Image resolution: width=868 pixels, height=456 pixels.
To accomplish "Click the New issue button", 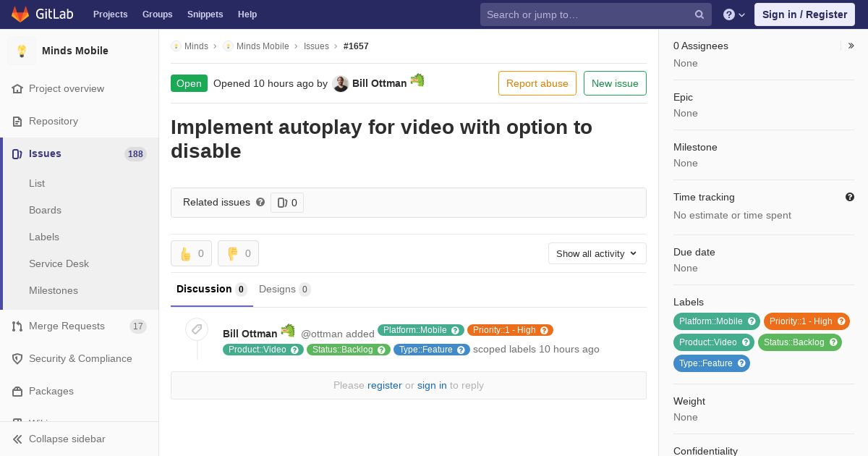I will tap(615, 83).
